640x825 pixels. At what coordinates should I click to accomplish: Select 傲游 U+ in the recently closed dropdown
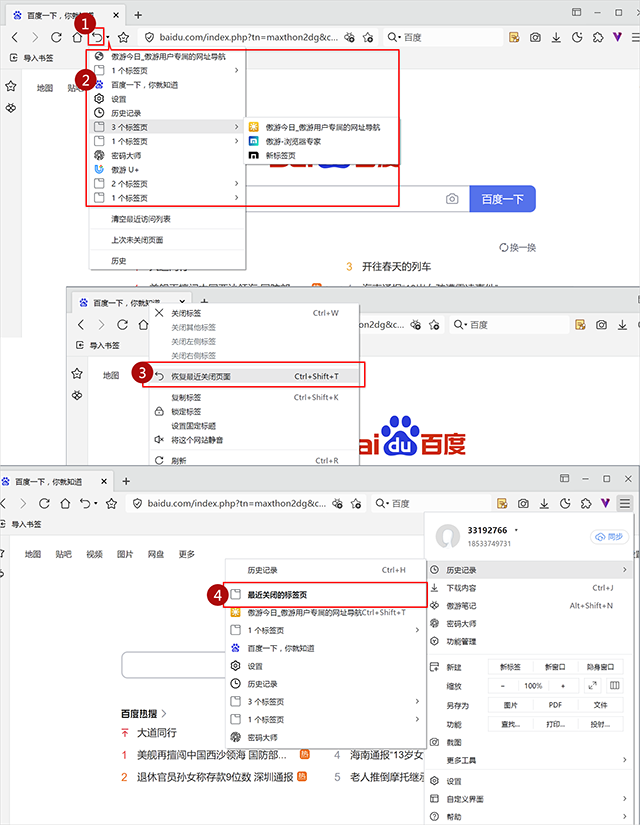click(x=166, y=169)
